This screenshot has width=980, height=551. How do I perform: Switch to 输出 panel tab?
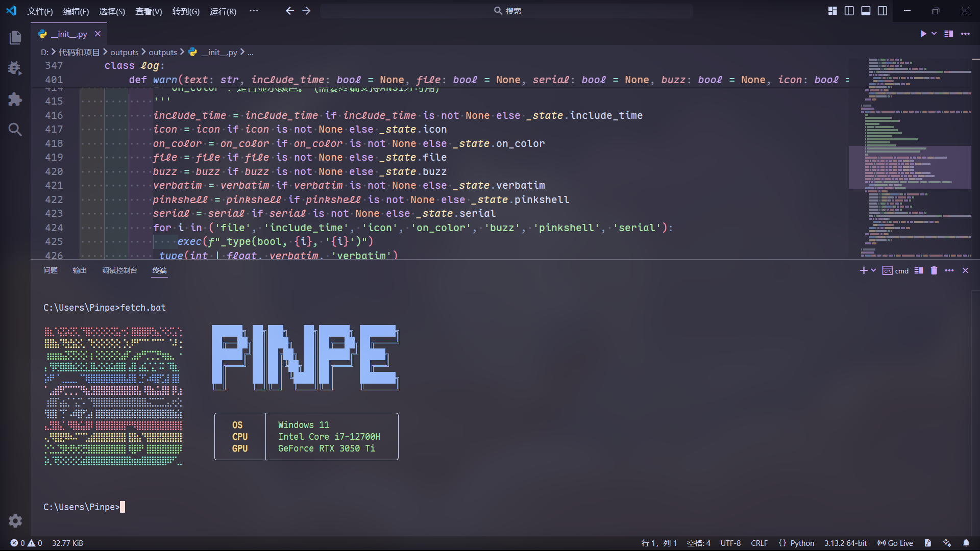tap(80, 270)
